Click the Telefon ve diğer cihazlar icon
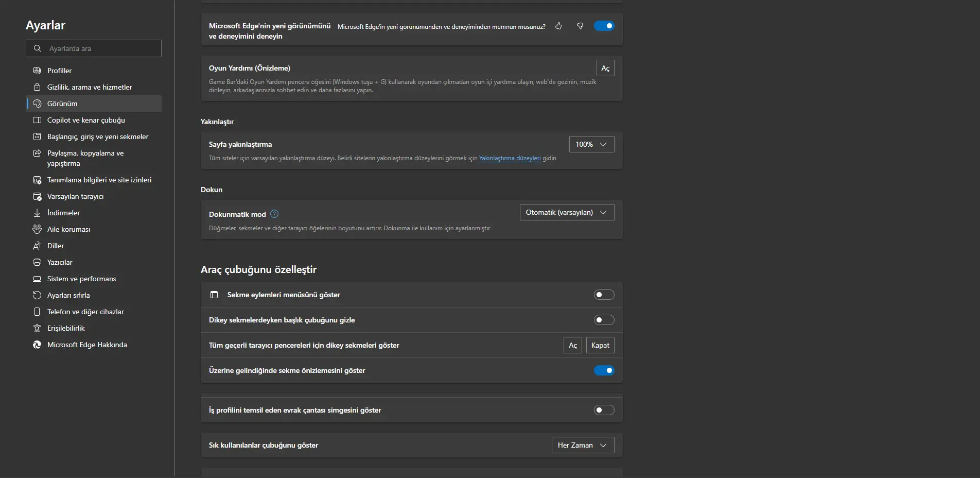The height and width of the screenshot is (478, 980). (37, 312)
